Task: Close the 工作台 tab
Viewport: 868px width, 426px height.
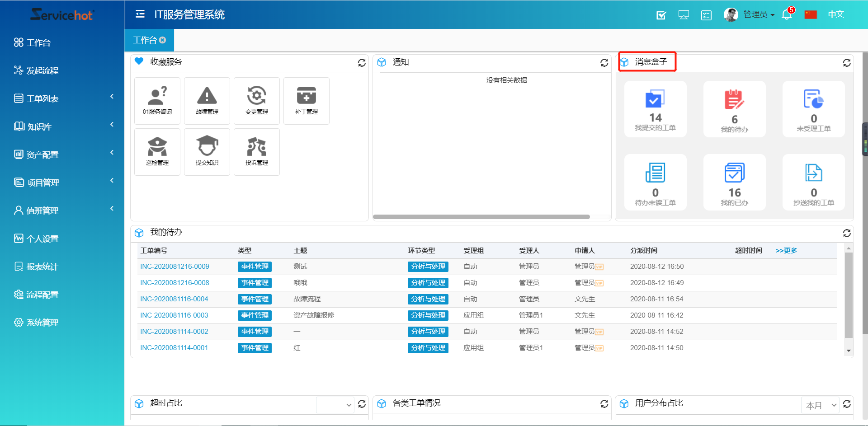Action: [163, 40]
